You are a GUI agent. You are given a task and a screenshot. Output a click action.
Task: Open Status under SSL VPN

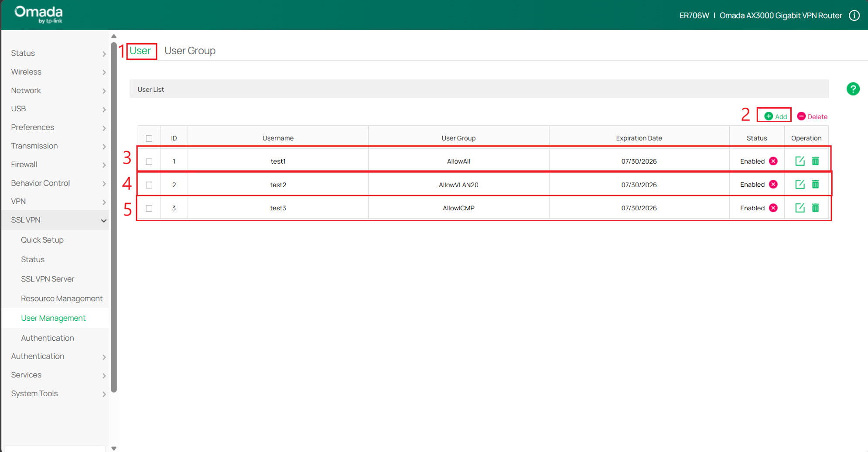(x=33, y=260)
